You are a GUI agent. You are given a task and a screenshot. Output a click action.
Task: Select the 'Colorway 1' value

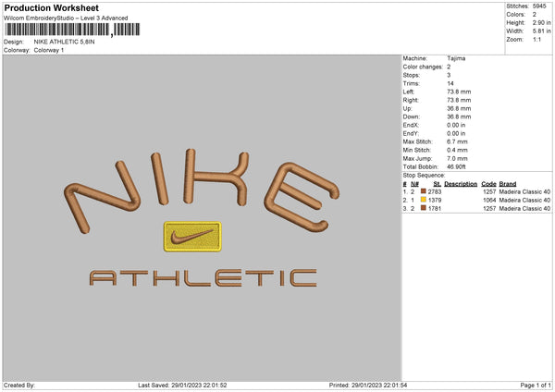49,50
